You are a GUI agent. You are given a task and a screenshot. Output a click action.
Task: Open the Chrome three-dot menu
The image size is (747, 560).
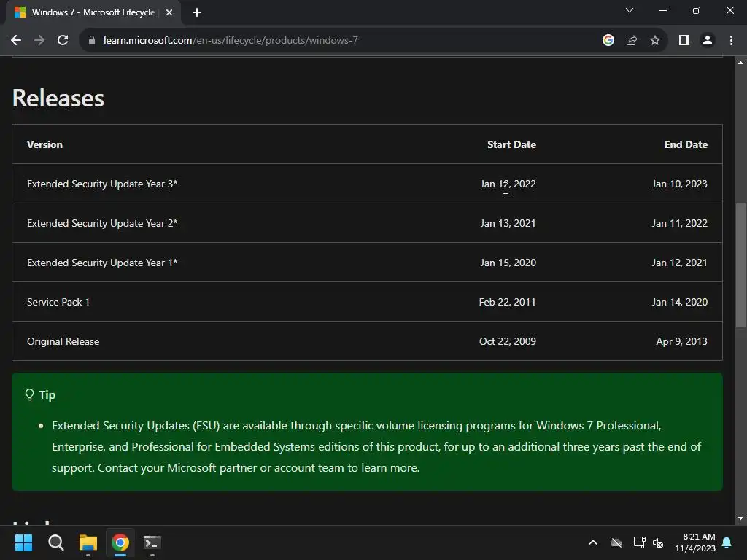click(731, 41)
